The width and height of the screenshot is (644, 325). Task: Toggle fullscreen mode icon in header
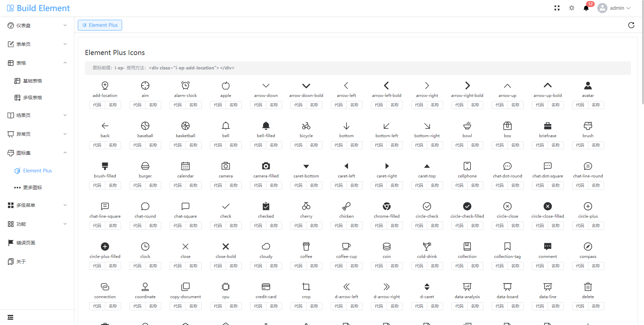pos(557,8)
